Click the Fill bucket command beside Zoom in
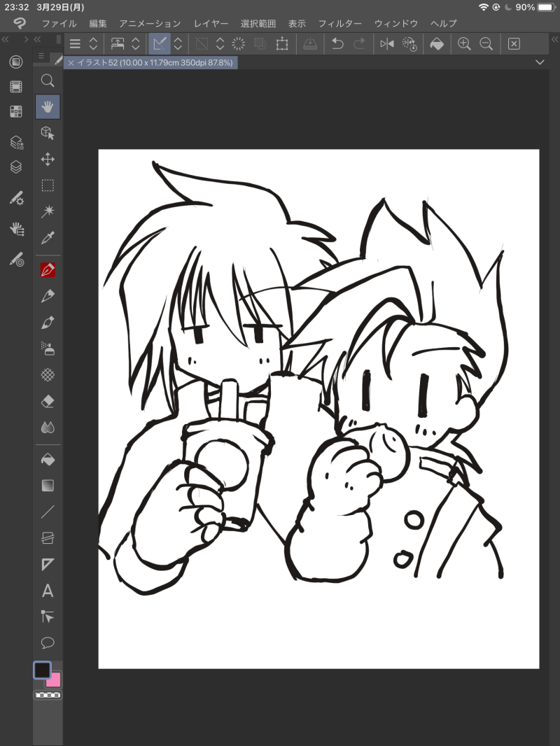The width and height of the screenshot is (560, 746). coord(437,44)
